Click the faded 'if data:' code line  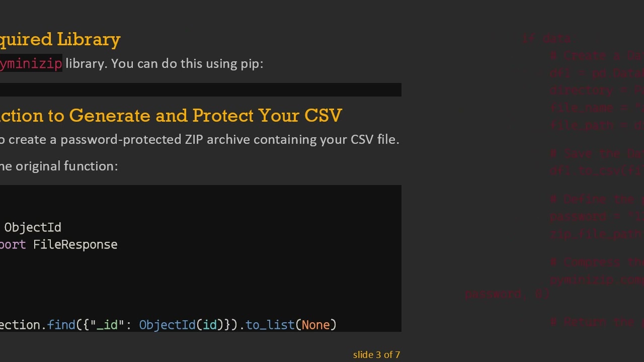click(547, 39)
